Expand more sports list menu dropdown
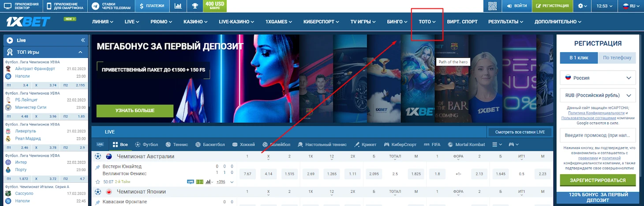 point(497,145)
